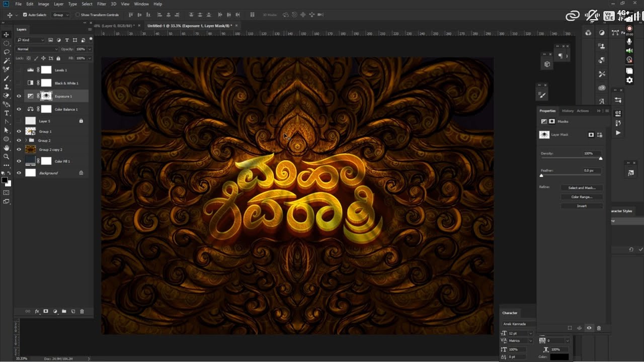Click the Select and Mask button

(582, 188)
